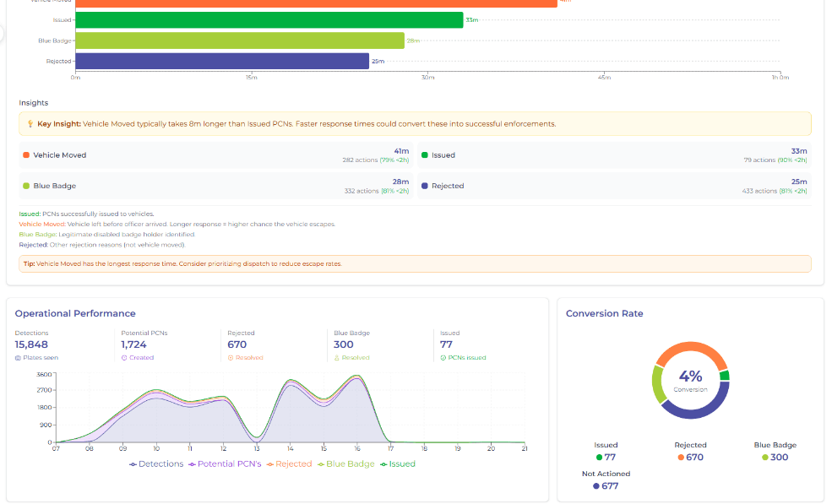The width and height of the screenshot is (832, 504).
Task: Click the lightbulb icon beside Key Insight
Action: click(x=30, y=123)
